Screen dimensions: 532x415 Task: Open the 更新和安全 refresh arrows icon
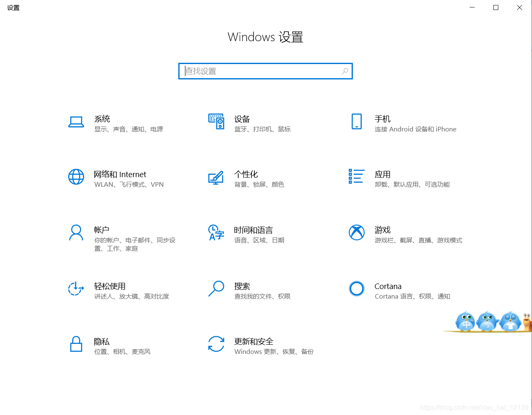pos(216,344)
